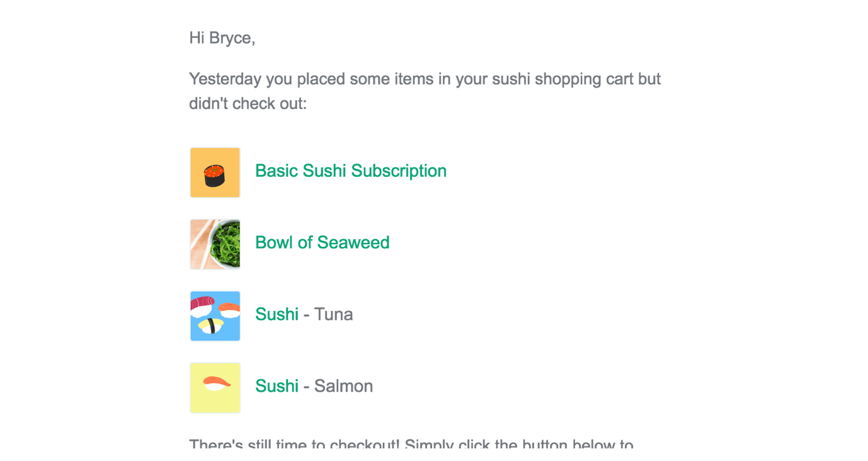Screen dimensions: 868x461
Task: Follow the Sushi link next to Salmon
Action: (x=277, y=386)
